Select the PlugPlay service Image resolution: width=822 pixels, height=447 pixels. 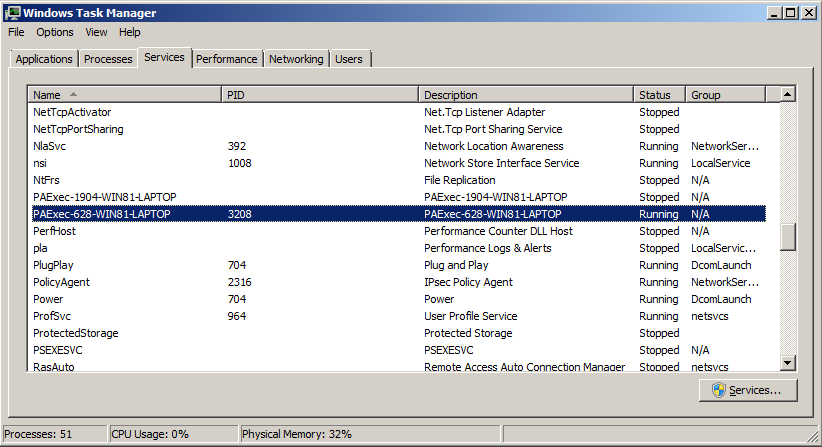tap(53, 265)
